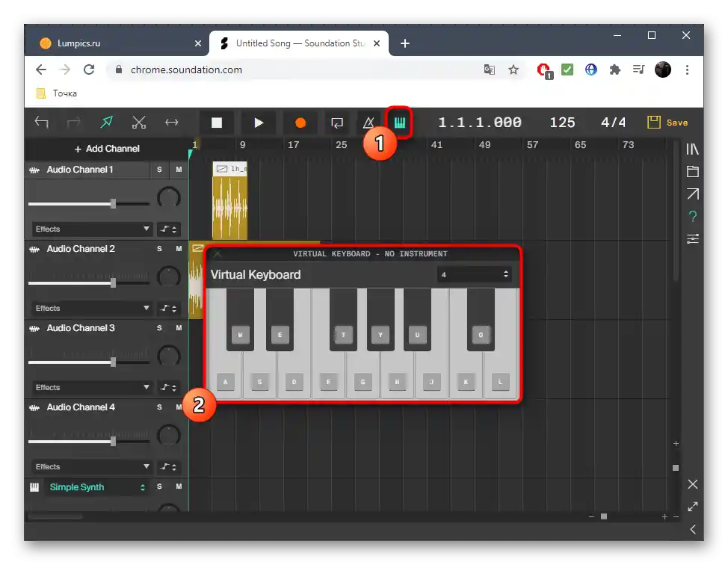Solo the Simple Synth channel
728x565 pixels.
(159, 487)
